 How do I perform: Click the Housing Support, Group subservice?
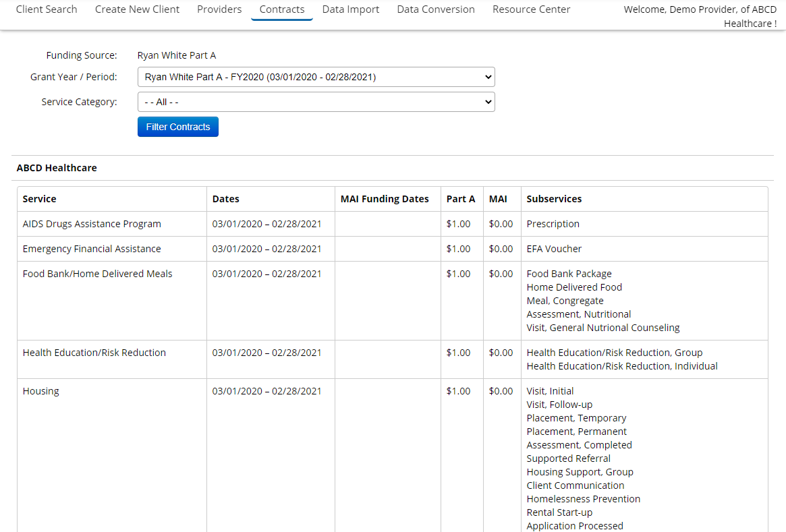tap(580, 473)
